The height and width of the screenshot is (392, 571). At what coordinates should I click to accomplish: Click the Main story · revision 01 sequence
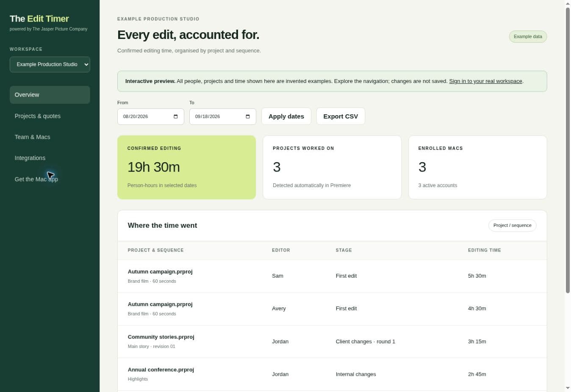tap(151, 346)
